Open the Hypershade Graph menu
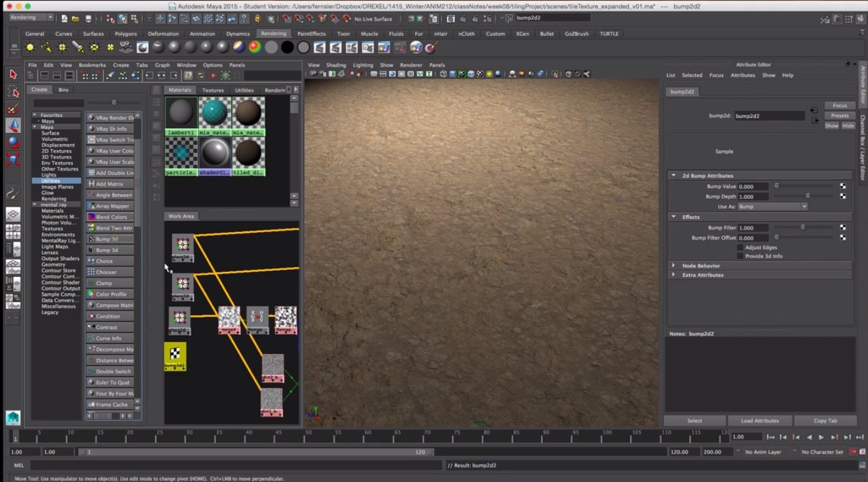This screenshot has height=482, width=868. tap(162, 65)
